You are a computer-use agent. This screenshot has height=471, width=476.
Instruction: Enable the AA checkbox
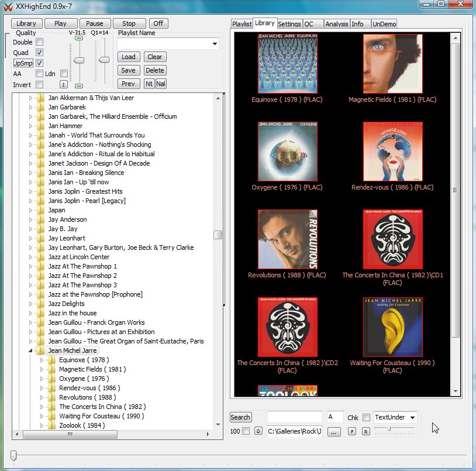tap(39, 74)
